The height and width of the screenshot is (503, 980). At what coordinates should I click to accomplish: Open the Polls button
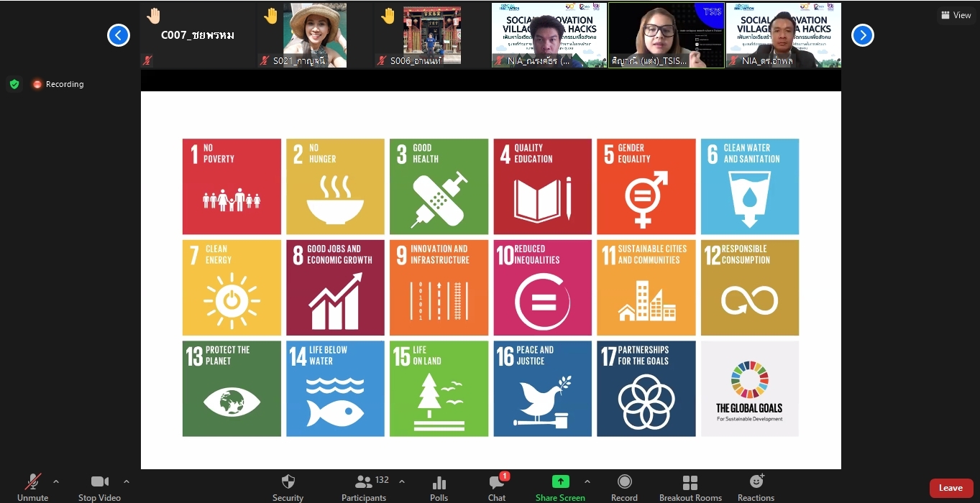[x=439, y=487]
